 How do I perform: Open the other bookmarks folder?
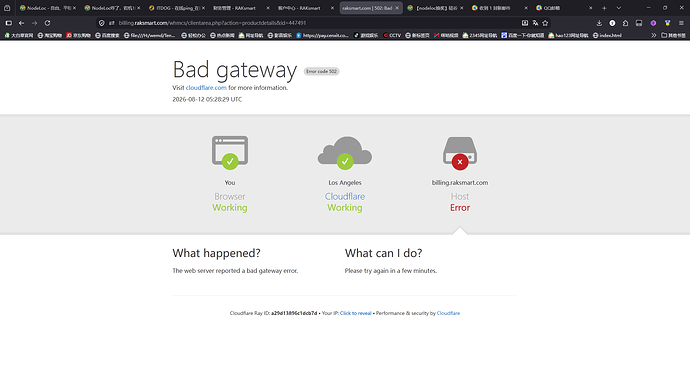[x=673, y=35]
